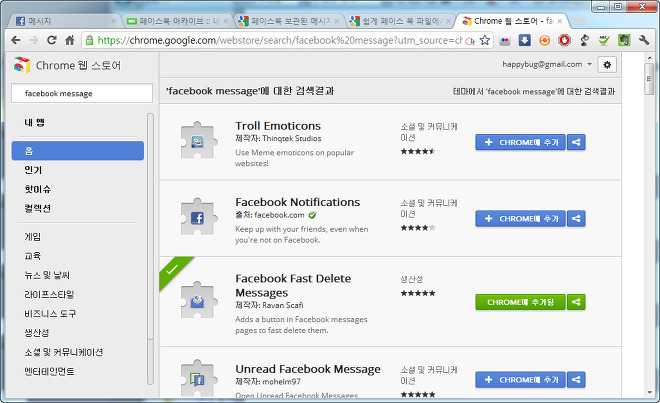Screen dimensions: 660x403
Task: Close the 메시지 tab
Action: pyautogui.click(x=113, y=21)
